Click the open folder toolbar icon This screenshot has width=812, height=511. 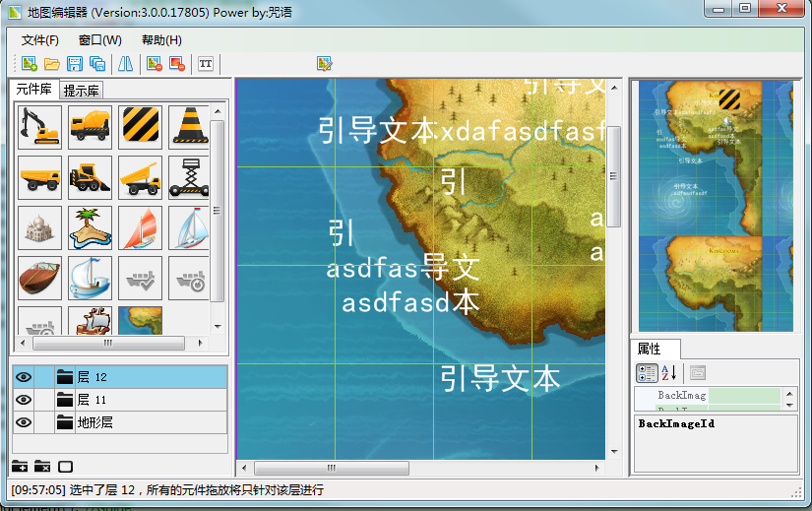click(52, 64)
